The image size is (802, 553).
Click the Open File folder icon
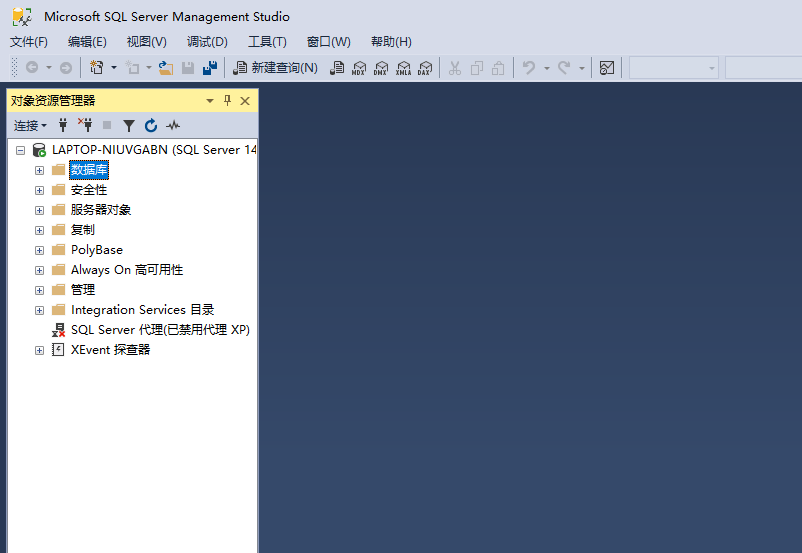tap(165, 68)
